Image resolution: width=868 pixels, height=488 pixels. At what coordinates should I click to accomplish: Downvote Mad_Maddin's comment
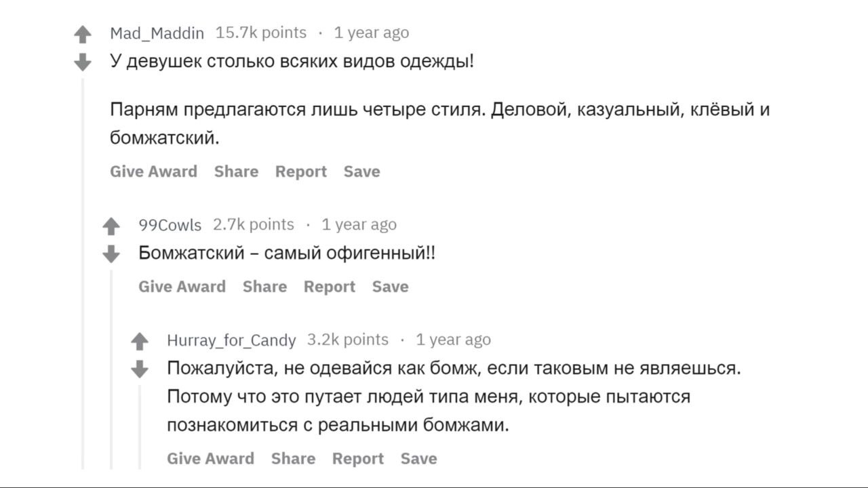(x=83, y=62)
